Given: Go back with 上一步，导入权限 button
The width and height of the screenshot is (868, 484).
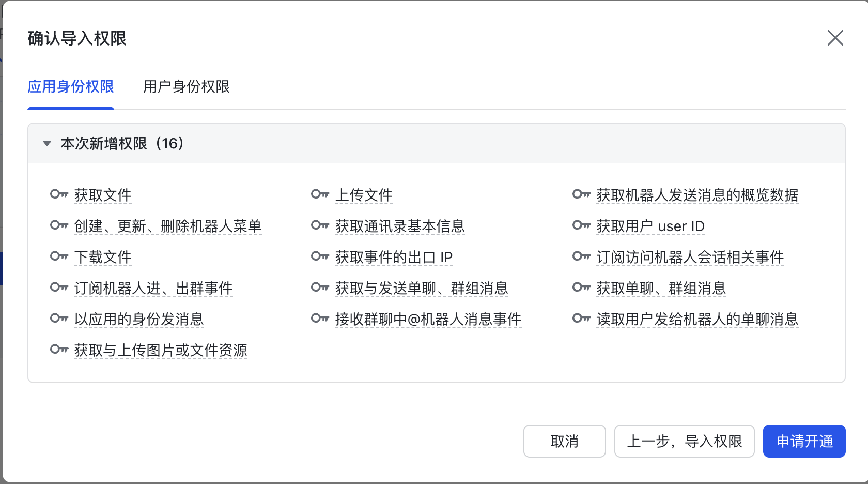Looking at the screenshot, I should click(x=684, y=441).
